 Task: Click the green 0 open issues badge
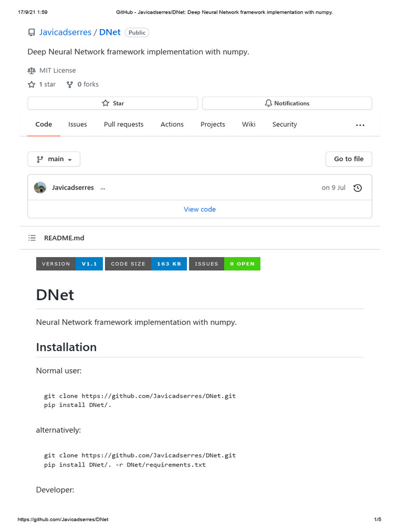(242, 264)
